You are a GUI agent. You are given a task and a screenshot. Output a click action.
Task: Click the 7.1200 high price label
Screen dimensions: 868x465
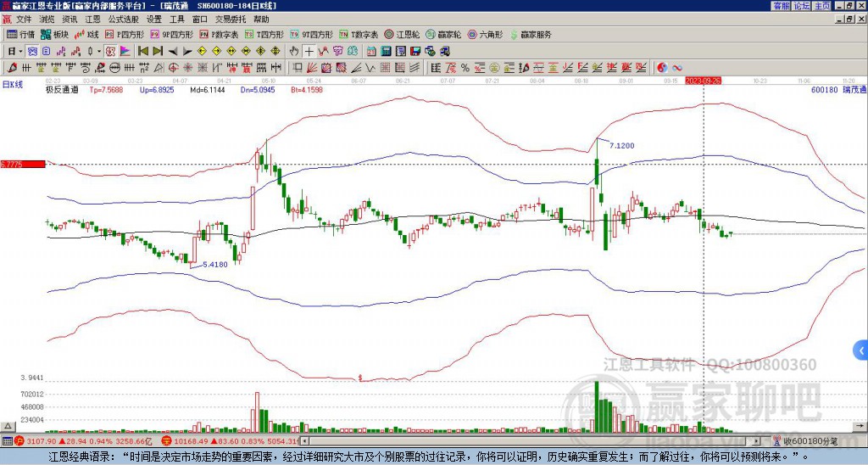(x=621, y=146)
